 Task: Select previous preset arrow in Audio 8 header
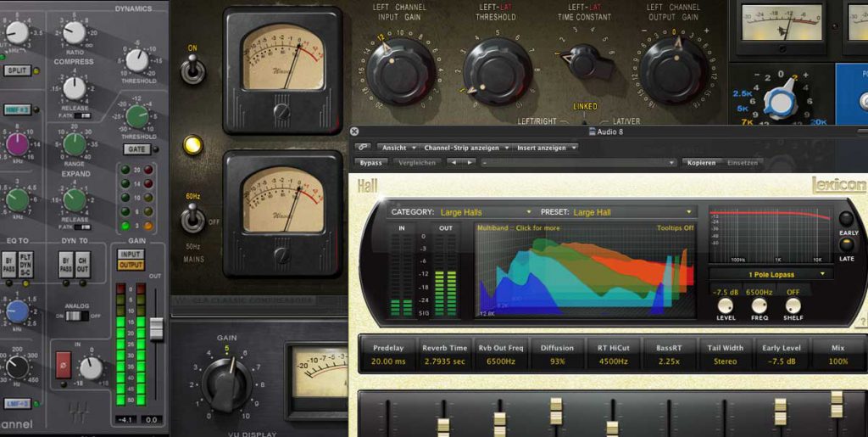(x=454, y=163)
